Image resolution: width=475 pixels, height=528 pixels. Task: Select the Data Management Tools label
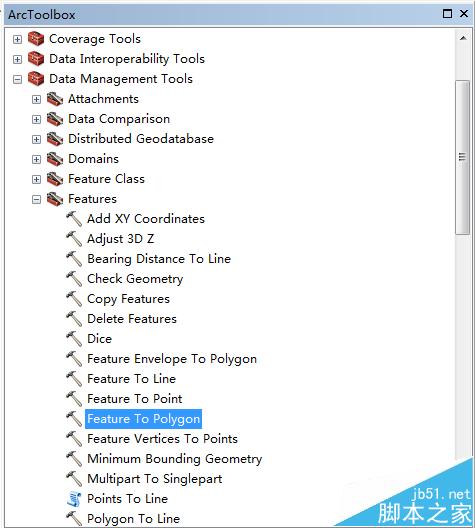(121, 79)
